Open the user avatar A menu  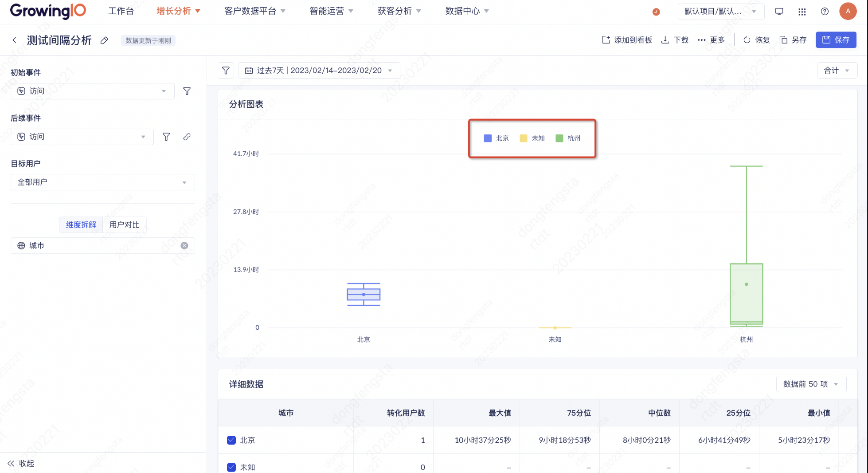pyautogui.click(x=848, y=11)
